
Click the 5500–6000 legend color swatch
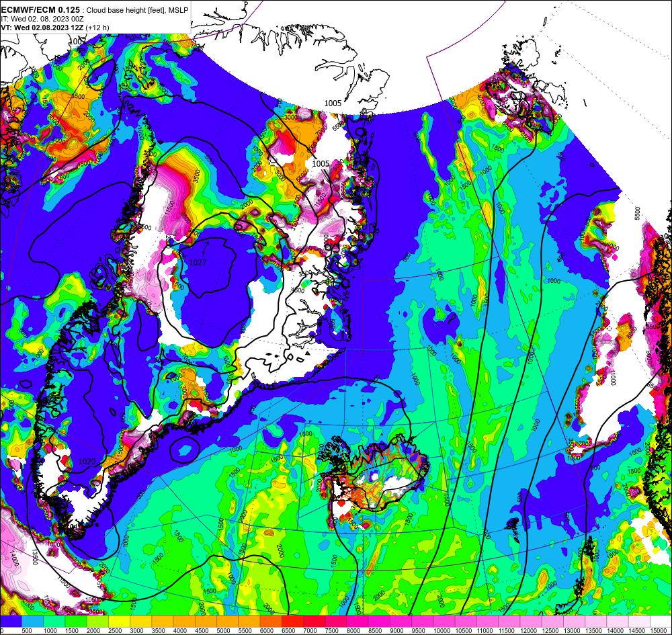[x=249, y=622]
